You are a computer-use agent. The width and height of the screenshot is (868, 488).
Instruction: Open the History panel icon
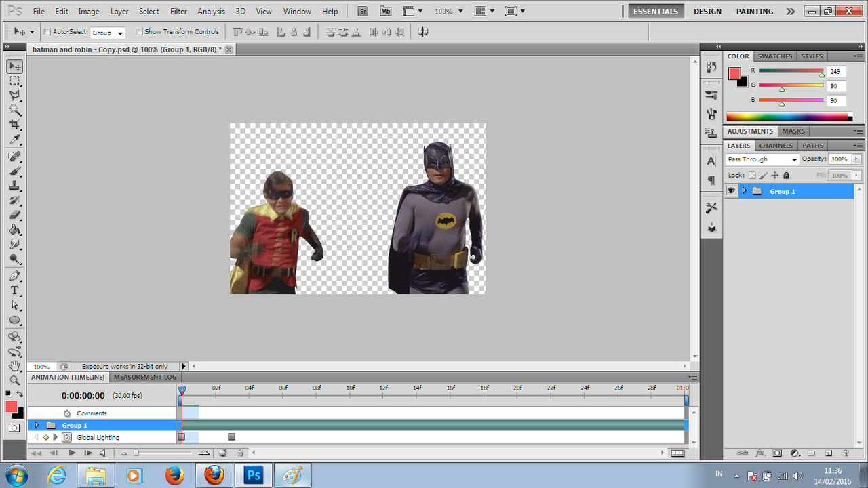click(711, 67)
